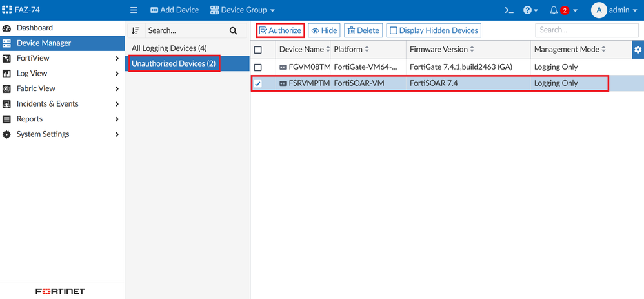Viewport: 644px width, 299px height.
Task: Sort by Management Mode arrows
Action: tap(603, 49)
